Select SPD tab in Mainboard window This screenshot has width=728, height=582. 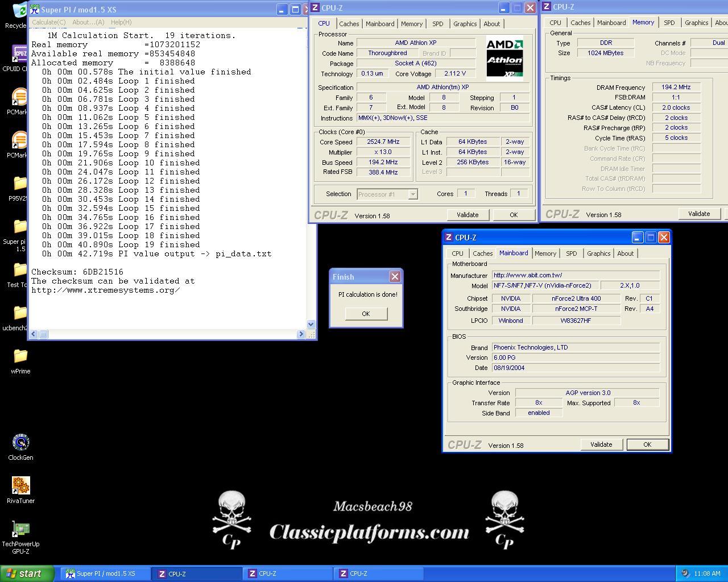(572, 253)
